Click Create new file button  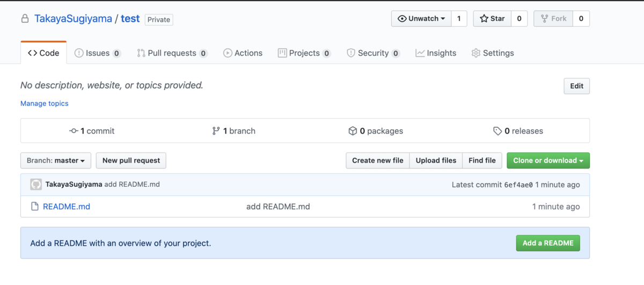(378, 160)
